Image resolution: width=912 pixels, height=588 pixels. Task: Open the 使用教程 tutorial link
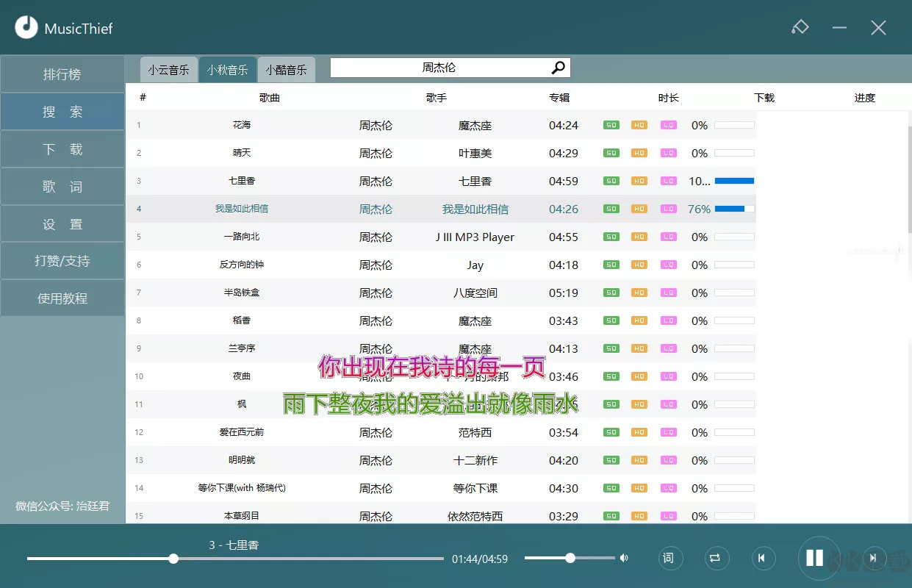point(62,298)
